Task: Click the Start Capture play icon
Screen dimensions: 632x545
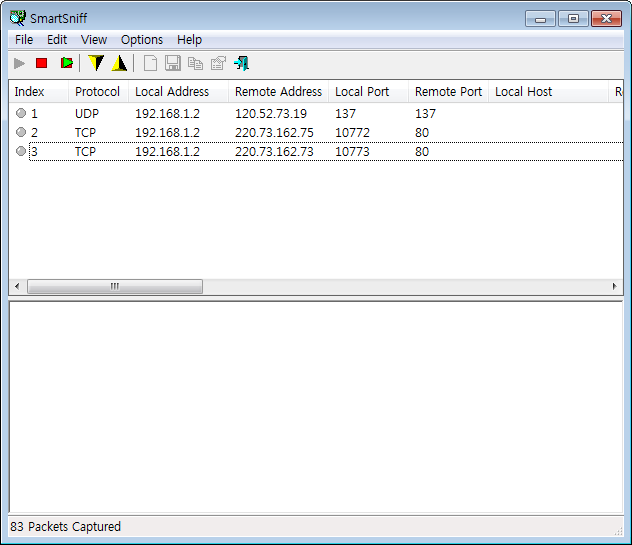Action: click(19, 63)
